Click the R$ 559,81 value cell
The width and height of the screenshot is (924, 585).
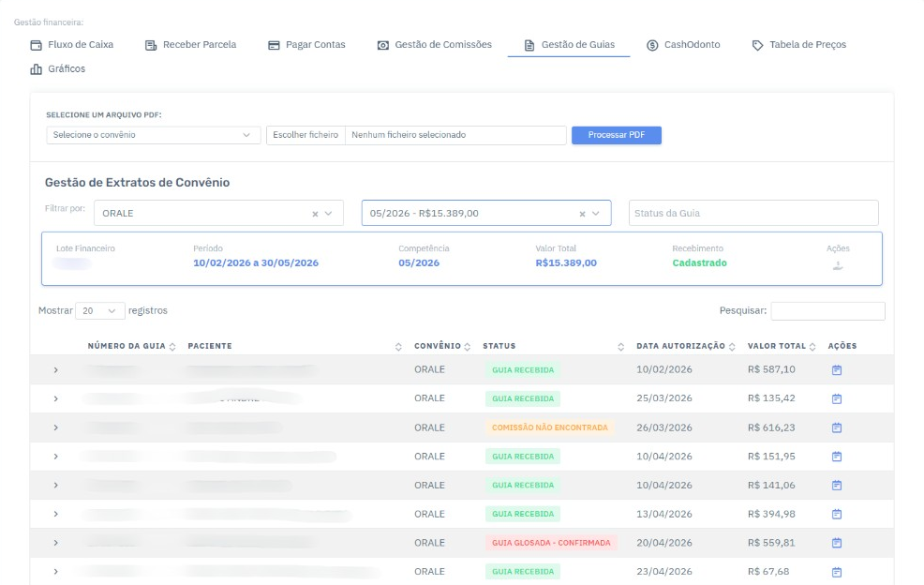(771, 543)
